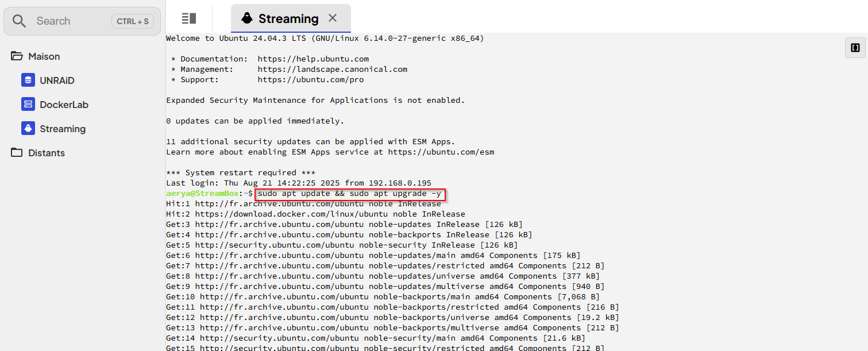This screenshot has height=351, width=868.
Task: Click the 'Get:13' noble-backports/multiverse line
Action: coord(393,327)
